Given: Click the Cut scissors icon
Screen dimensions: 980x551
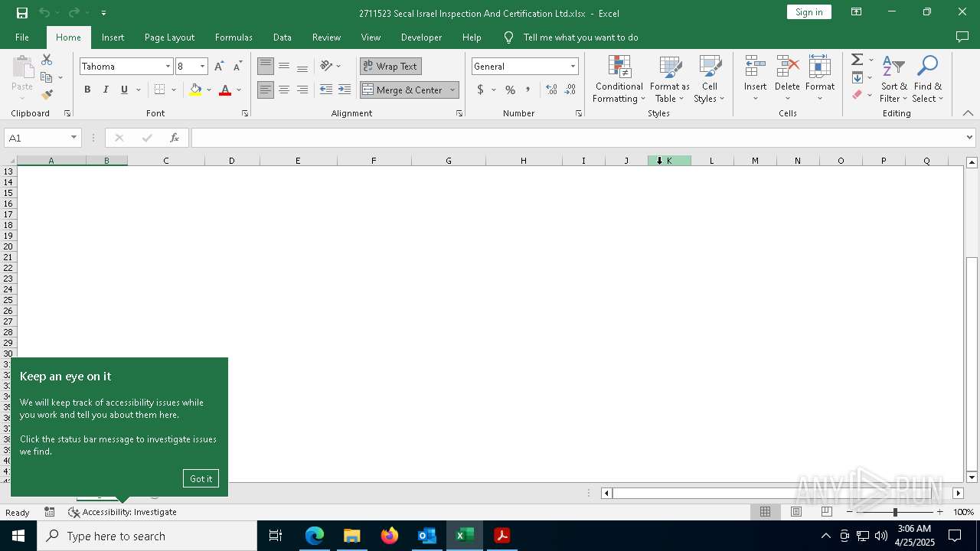Looking at the screenshot, I should (47, 60).
